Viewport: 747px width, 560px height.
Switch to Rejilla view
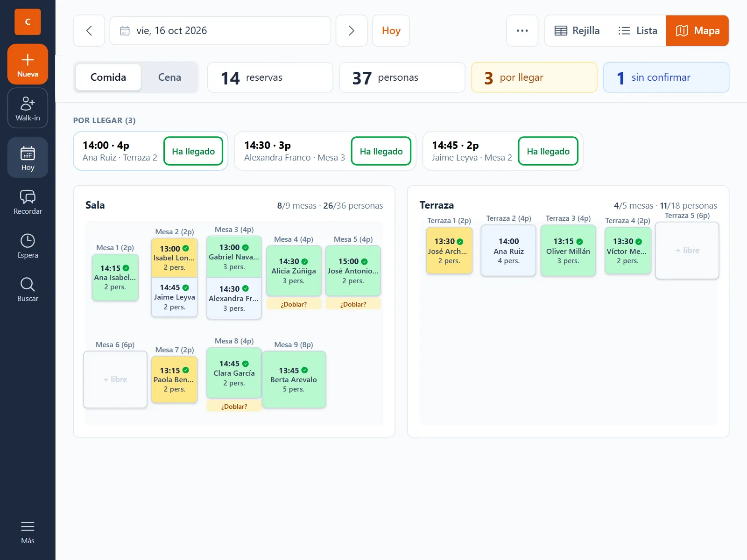[577, 31]
